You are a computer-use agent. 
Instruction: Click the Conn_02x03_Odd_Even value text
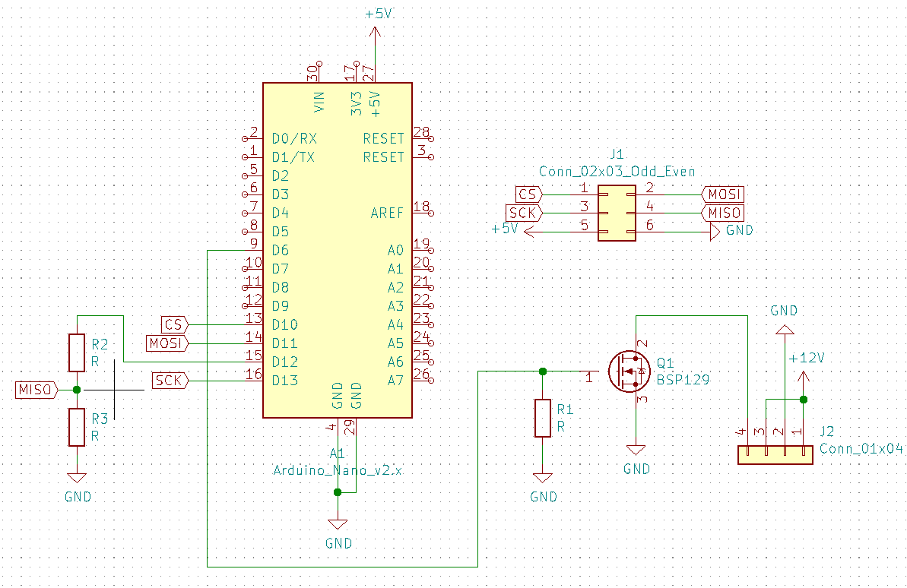[617, 172]
